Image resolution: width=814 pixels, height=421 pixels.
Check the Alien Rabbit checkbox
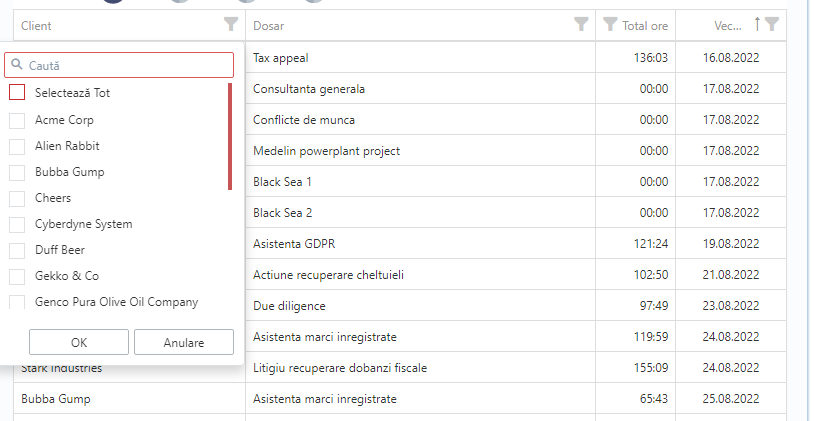click(17, 146)
